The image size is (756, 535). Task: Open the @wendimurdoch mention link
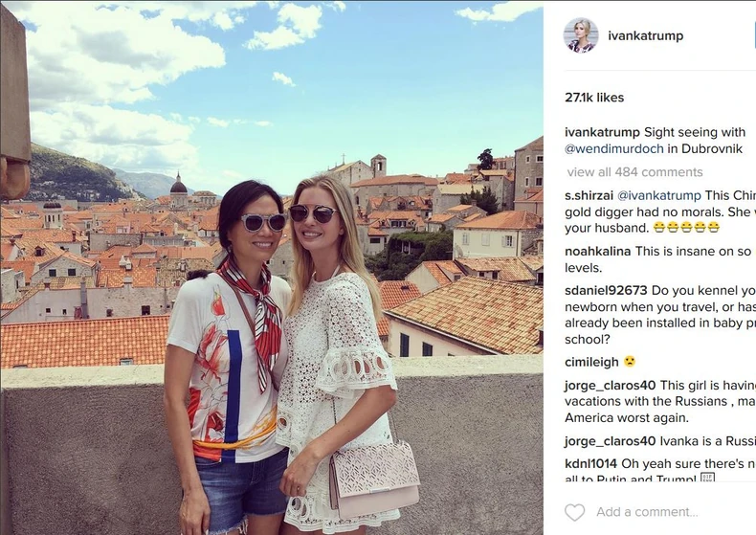pos(613,149)
